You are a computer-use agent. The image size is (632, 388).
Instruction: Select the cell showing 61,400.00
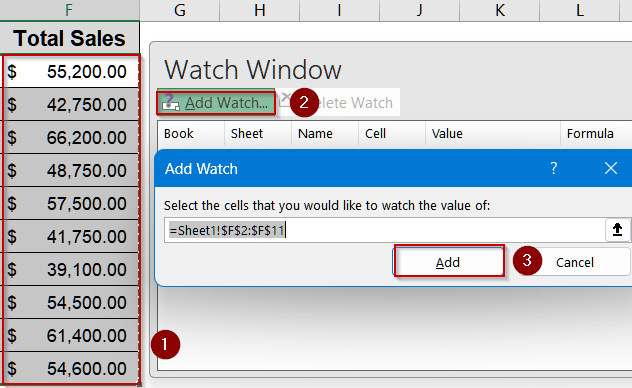pyautogui.click(x=70, y=336)
